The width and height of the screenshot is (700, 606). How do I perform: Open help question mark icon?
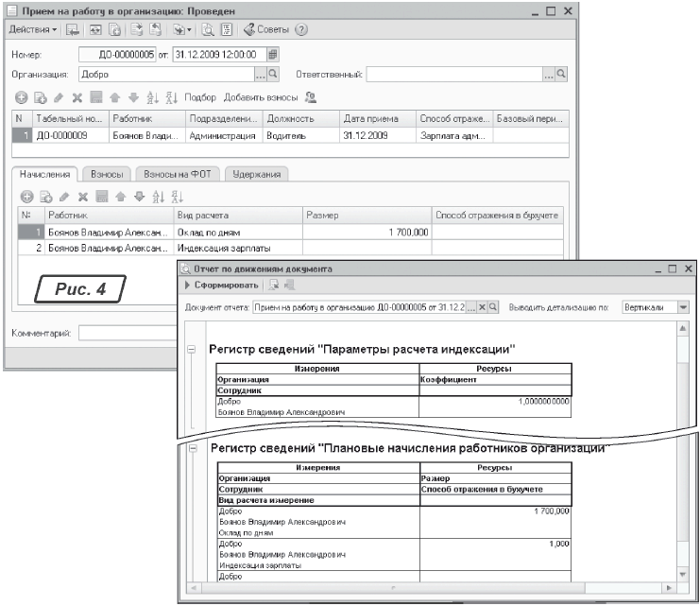(302, 29)
